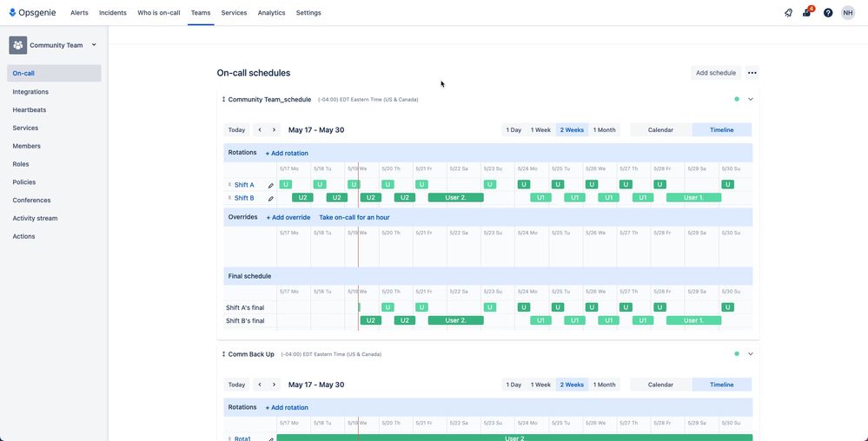
Task: Open Who is on-call page
Action: point(159,13)
